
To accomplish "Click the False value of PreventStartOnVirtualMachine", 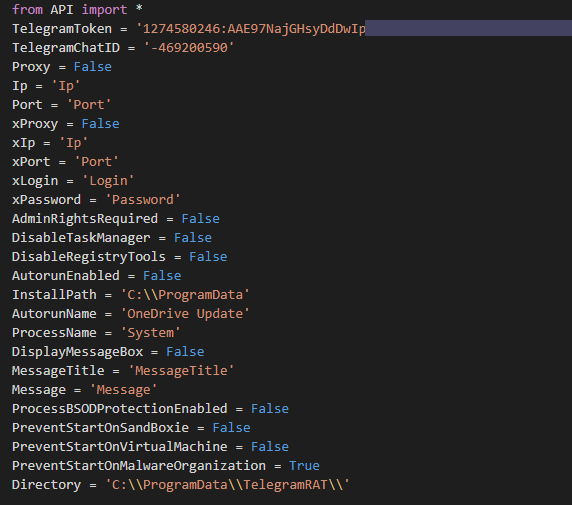I will 270,446.
